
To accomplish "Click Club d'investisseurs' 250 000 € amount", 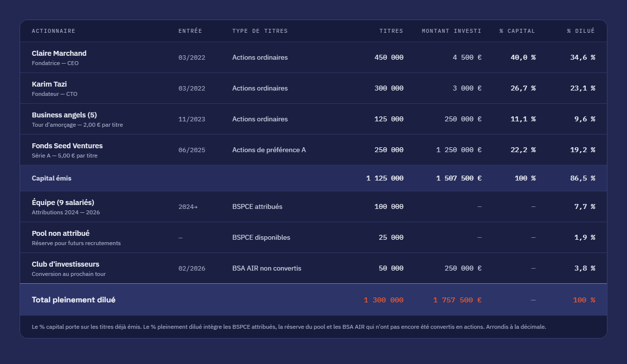I will point(463,269).
